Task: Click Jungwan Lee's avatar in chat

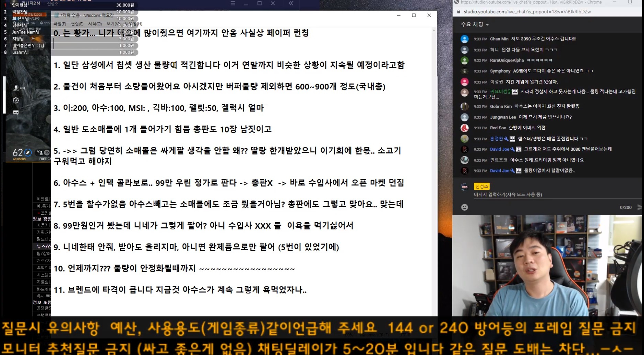Action: coord(464,117)
